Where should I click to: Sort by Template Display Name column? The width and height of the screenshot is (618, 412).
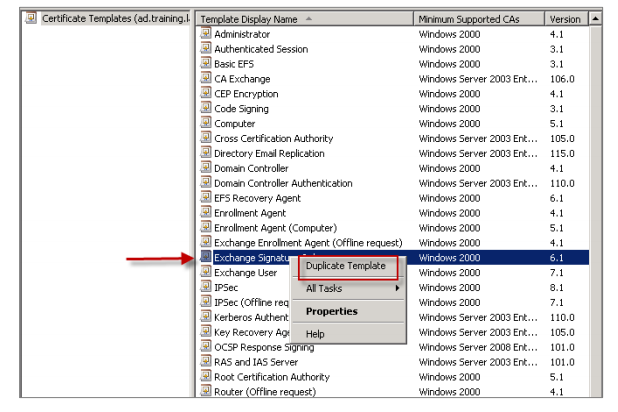(x=305, y=19)
